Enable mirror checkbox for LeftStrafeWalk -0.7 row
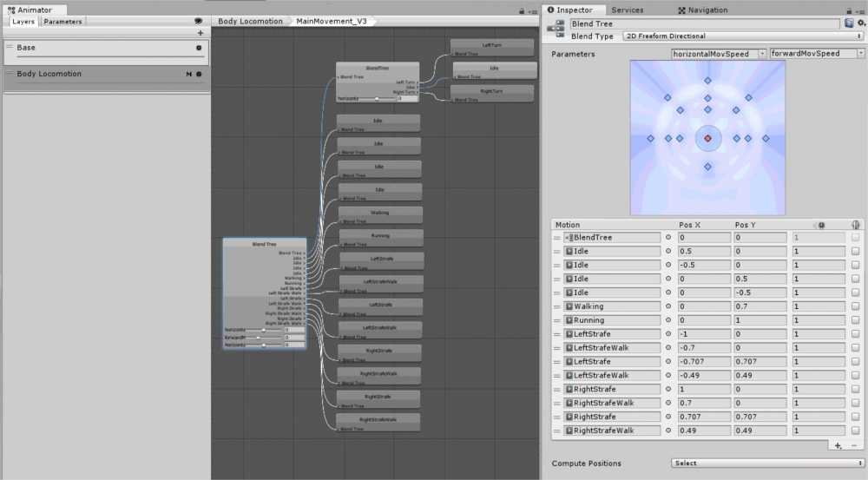This screenshot has height=480, width=868. pos(855,348)
